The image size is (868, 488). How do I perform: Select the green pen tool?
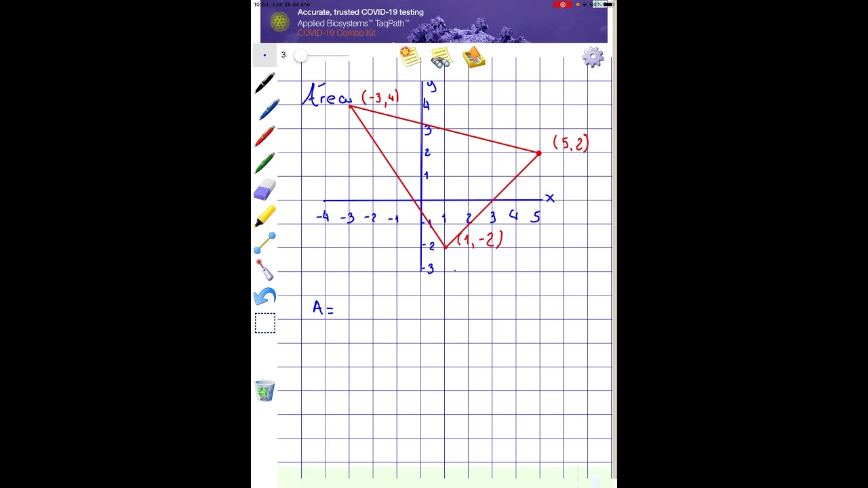(264, 163)
